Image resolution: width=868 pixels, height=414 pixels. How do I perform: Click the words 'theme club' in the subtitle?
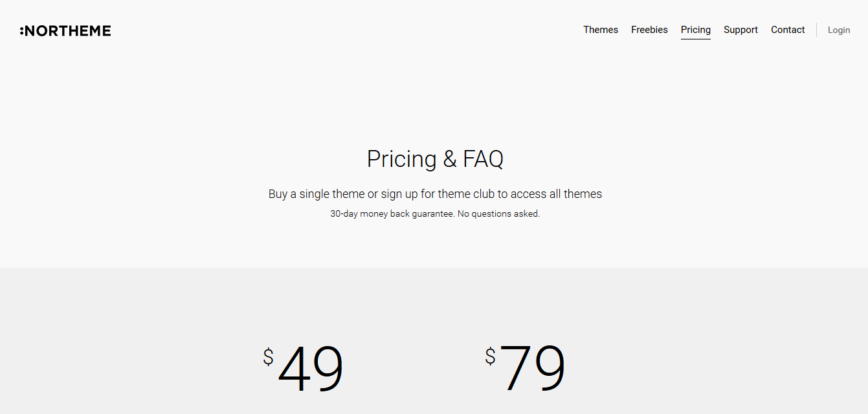click(x=466, y=194)
